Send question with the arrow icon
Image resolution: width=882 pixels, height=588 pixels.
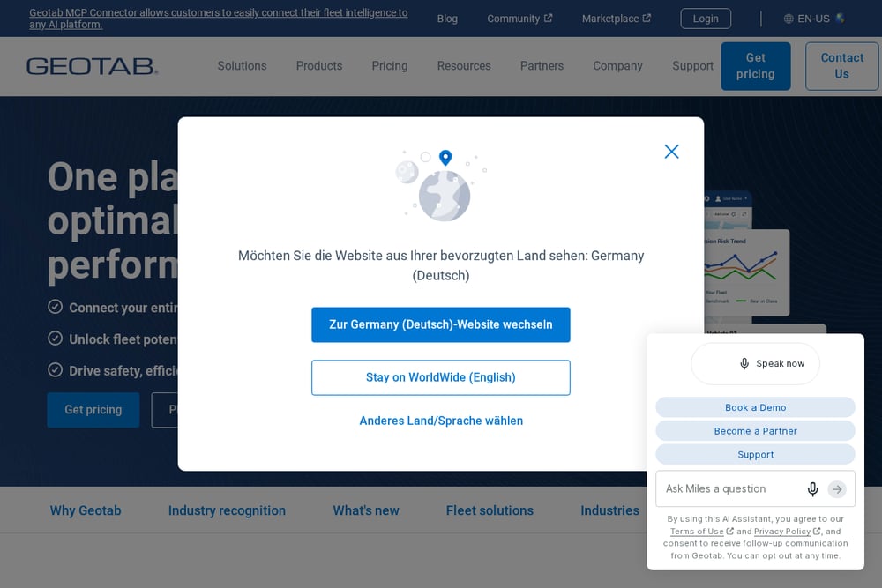click(837, 489)
